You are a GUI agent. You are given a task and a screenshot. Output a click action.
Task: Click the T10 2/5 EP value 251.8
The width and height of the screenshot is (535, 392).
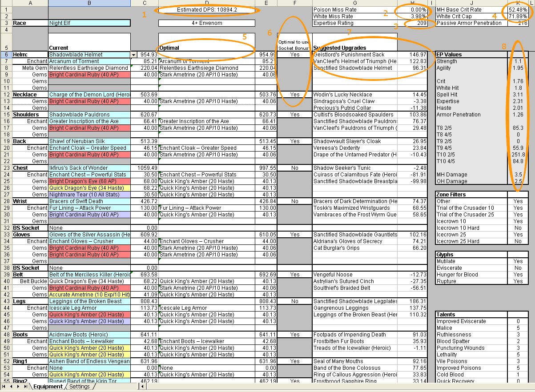518,155
